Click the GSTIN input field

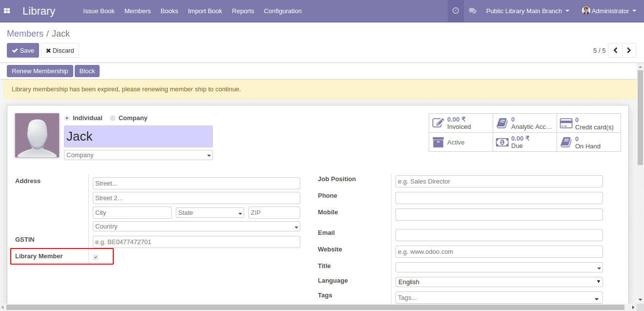(x=196, y=242)
